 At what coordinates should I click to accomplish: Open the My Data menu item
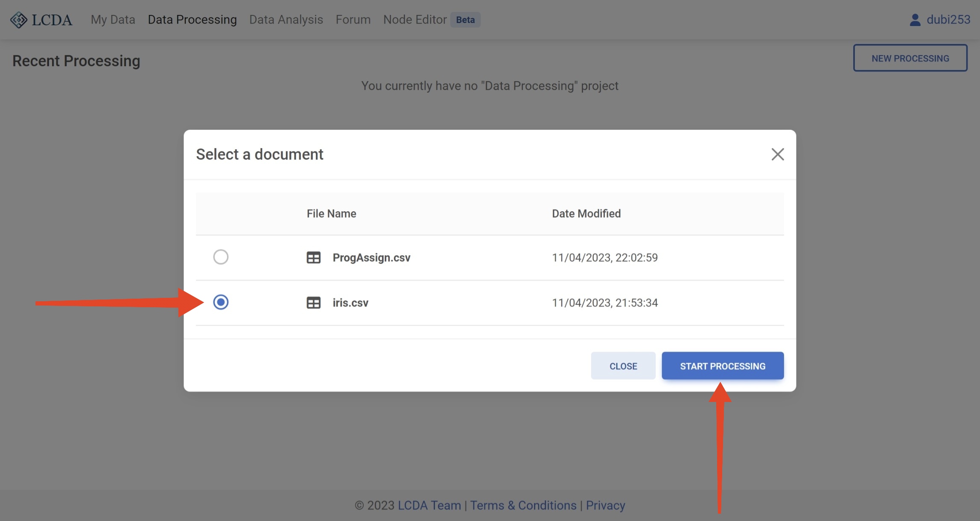click(113, 20)
